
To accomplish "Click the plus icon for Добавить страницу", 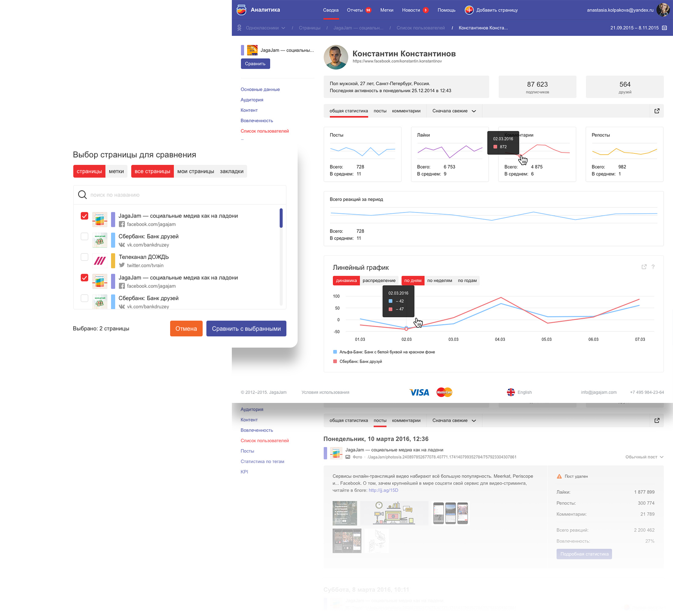I will (x=469, y=10).
